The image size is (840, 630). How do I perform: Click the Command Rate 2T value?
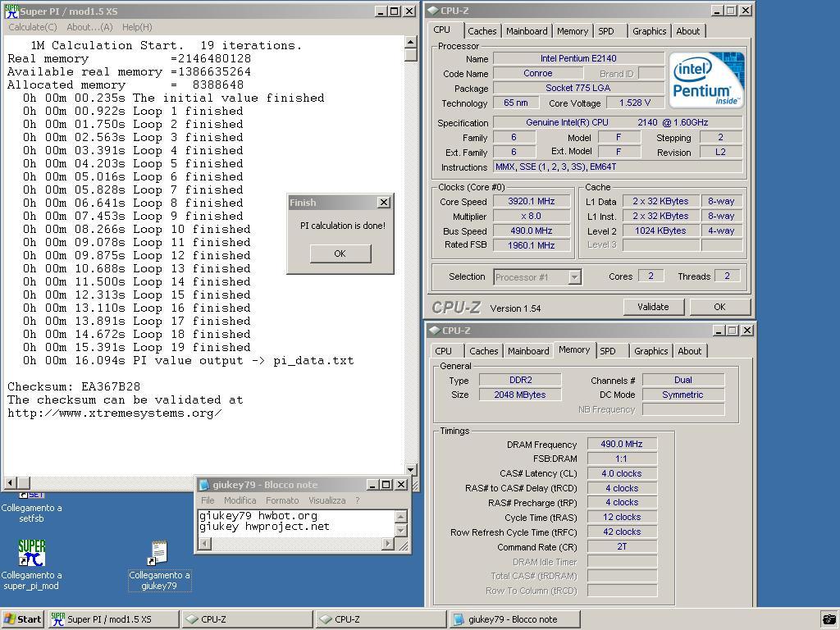pos(622,547)
